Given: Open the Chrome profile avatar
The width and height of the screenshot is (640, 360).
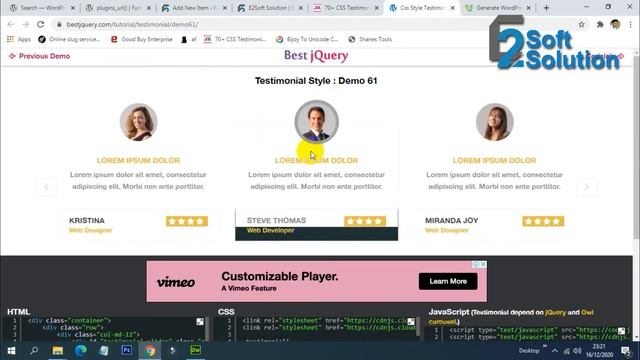Looking at the screenshot, I should (x=616, y=24).
